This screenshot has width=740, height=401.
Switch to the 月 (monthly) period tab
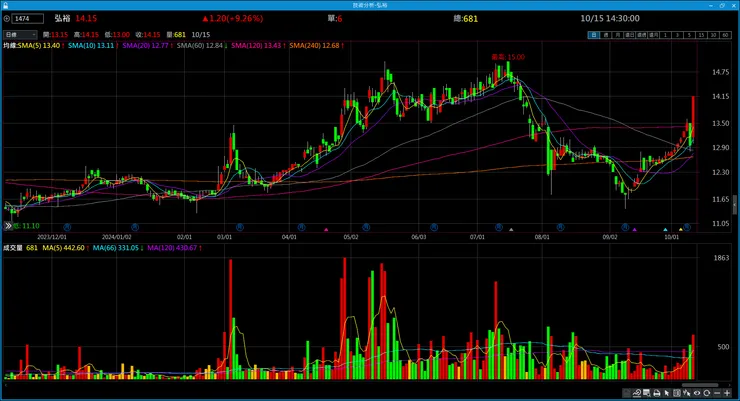click(x=618, y=35)
